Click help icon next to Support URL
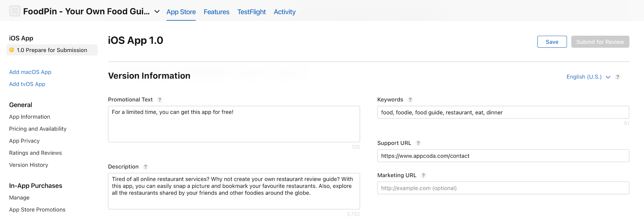Screen dimensions: 644x221 (418, 143)
